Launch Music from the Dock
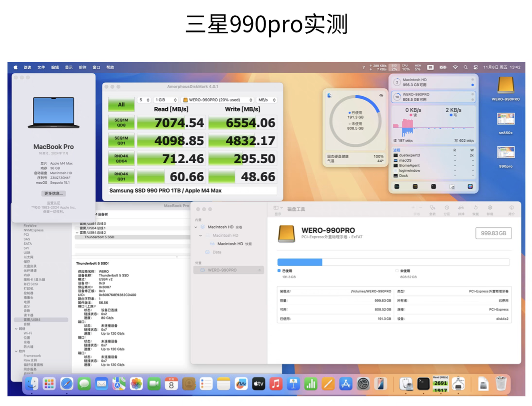The width and height of the screenshot is (532, 406). 276,384
